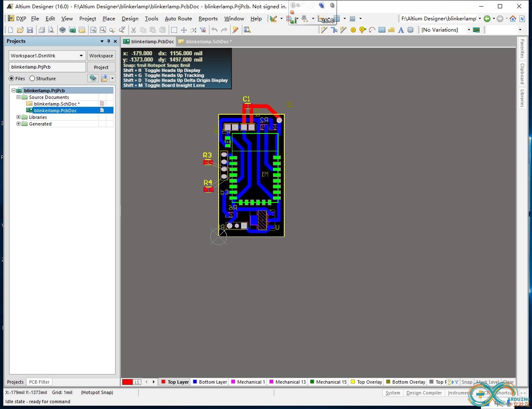
Task: Click the Design Compiler status button
Action: click(424, 393)
